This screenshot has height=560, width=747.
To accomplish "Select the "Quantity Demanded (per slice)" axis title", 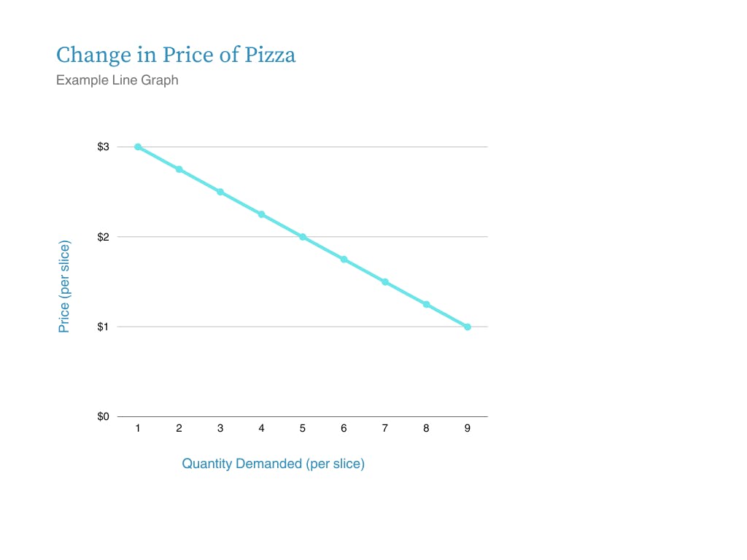I will tap(273, 464).
